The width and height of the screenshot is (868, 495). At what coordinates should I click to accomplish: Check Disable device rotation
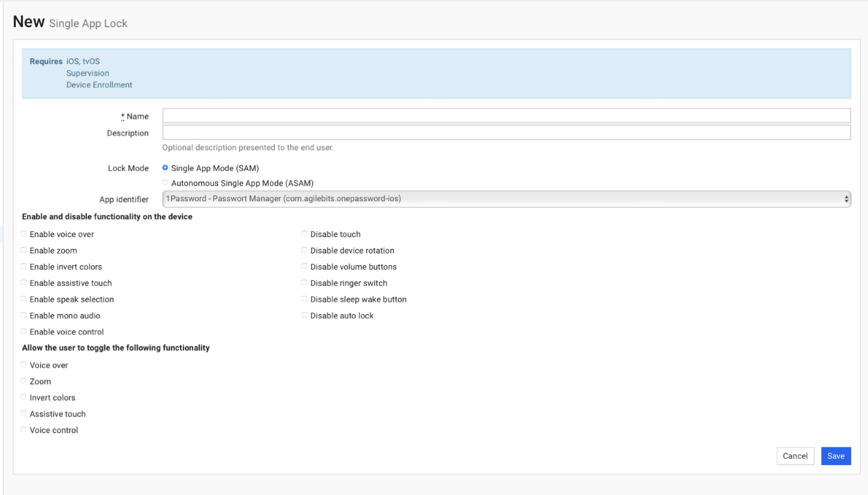(305, 250)
